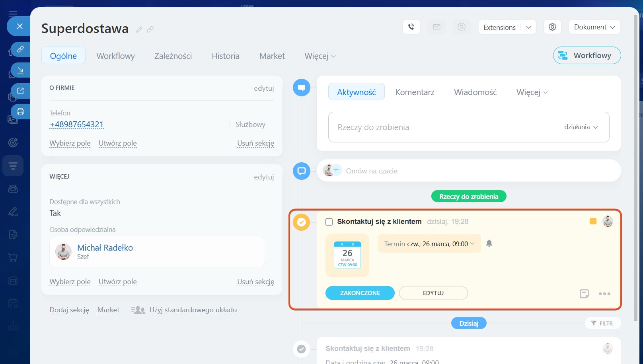Toggle the orange completion circle icon

tap(302, 222)
